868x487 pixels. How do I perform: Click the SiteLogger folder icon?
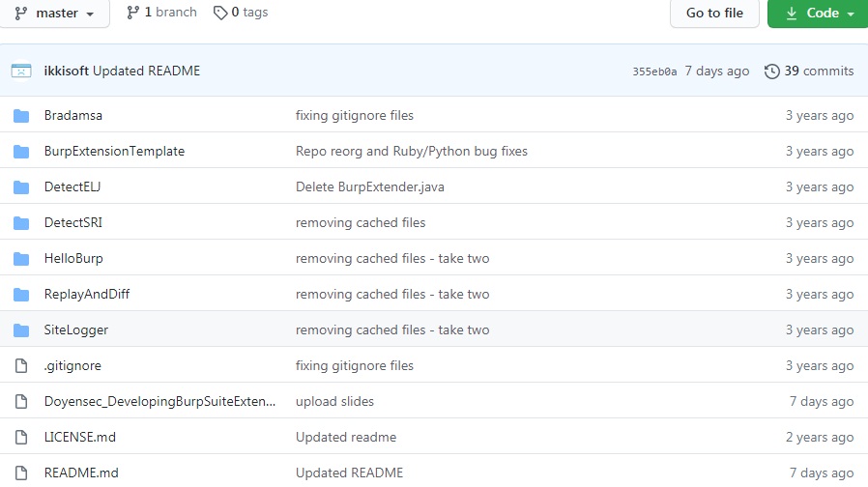point(21,330)
